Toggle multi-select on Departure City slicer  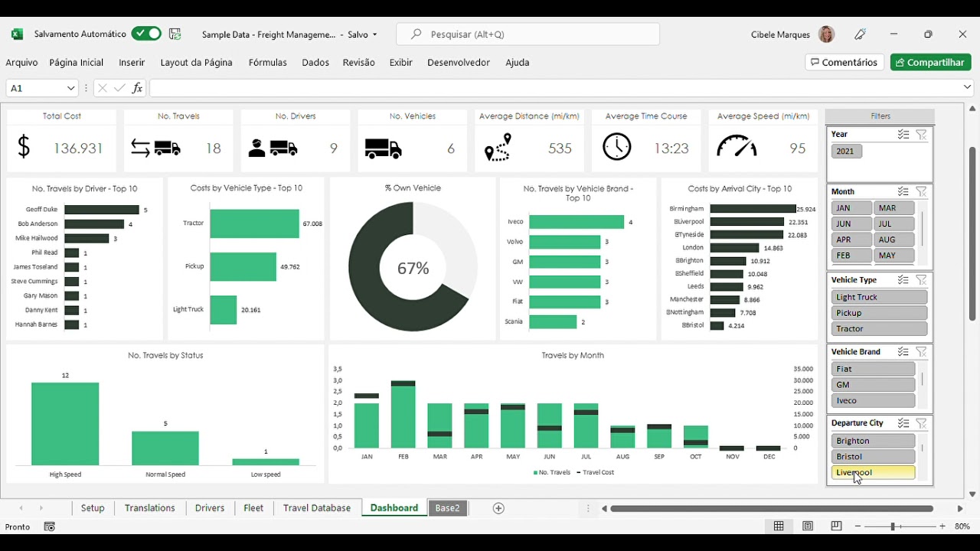[x=903, y=423]
